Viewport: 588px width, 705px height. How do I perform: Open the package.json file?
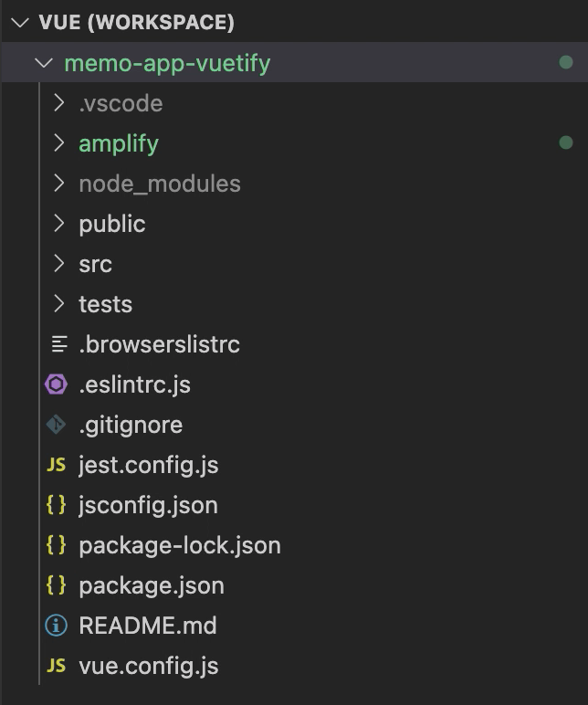coord(294,585)
